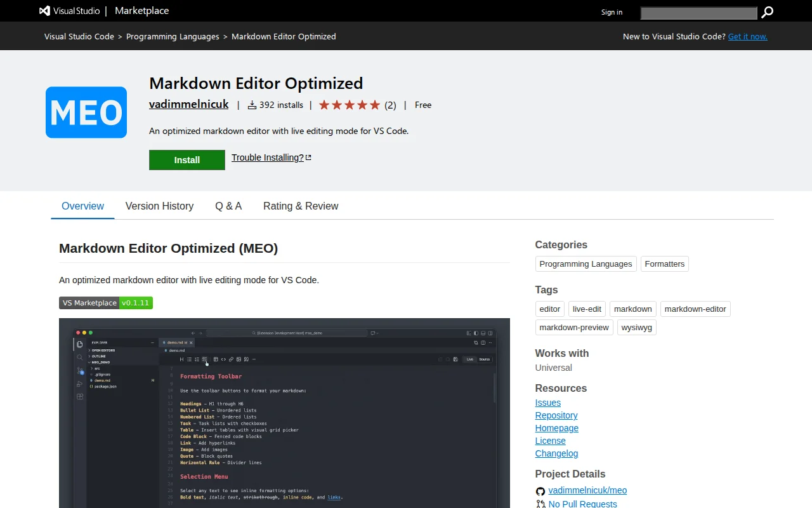Click the Visual Studio logo icon
The width and height of the screenshot is (812, 508).
(44, 11)
